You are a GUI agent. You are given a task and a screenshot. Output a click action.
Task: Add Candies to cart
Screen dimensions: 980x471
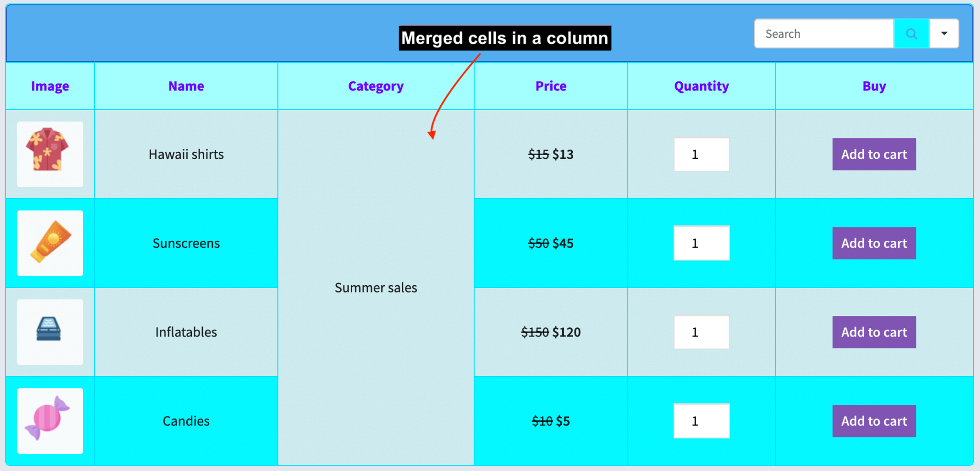tap(874, 421)
